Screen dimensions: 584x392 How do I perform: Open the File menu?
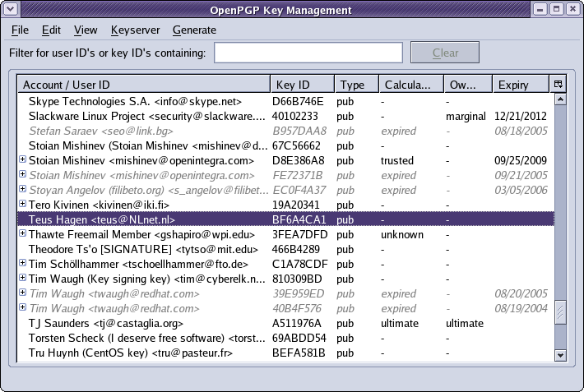(20, 30)
